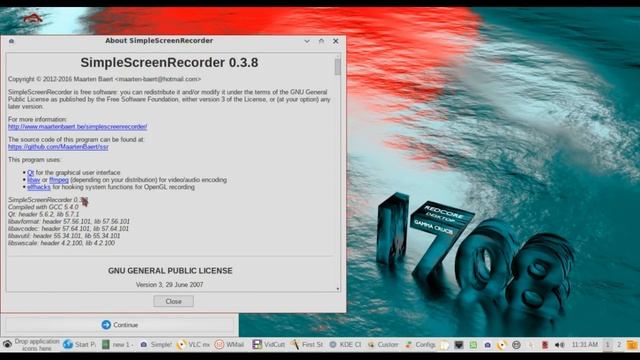Screen dimensions: 640x360
Task: Click the 'Version 3, 29 June 2007' text
Action: [x=169, y=284]
